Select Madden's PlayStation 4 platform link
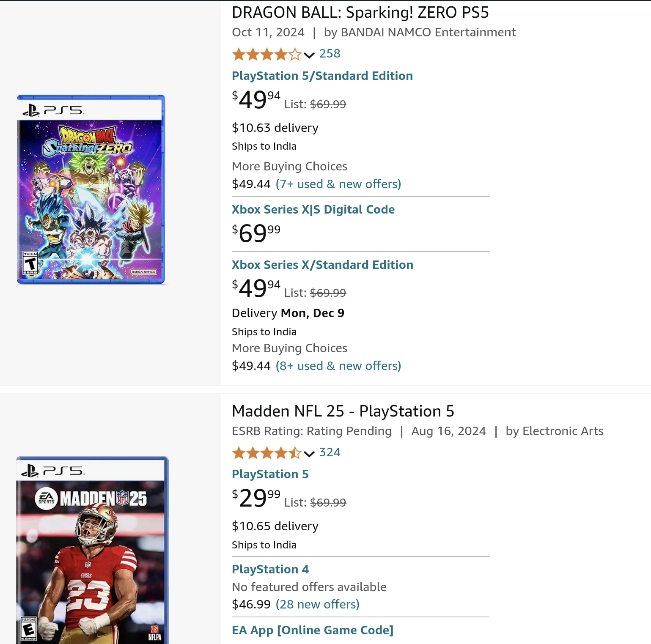The image size is (651, 644). click(270, 570)
